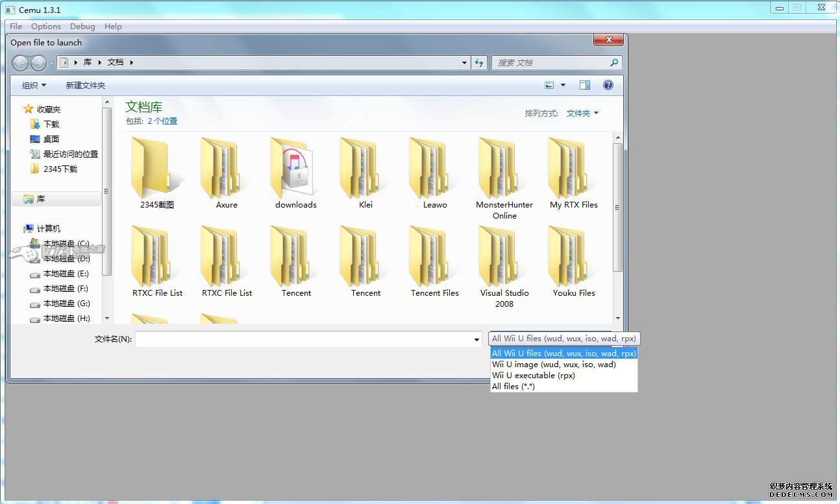Choose All Wii U files filter option
This screenshot has width=840, height=504.
[x=564, y=354]
